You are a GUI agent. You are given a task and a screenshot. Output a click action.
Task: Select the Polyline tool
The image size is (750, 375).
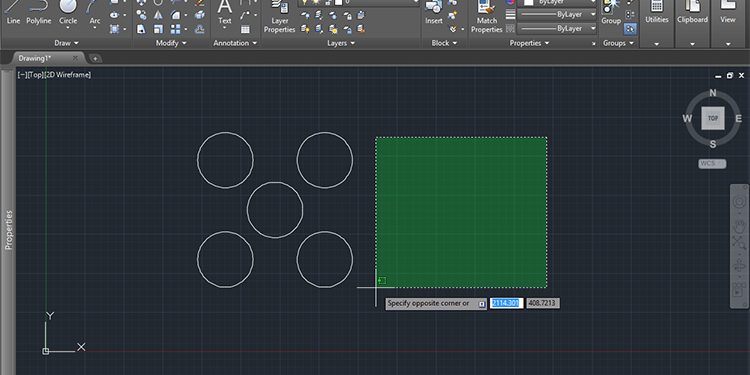(x=39, y=12)
